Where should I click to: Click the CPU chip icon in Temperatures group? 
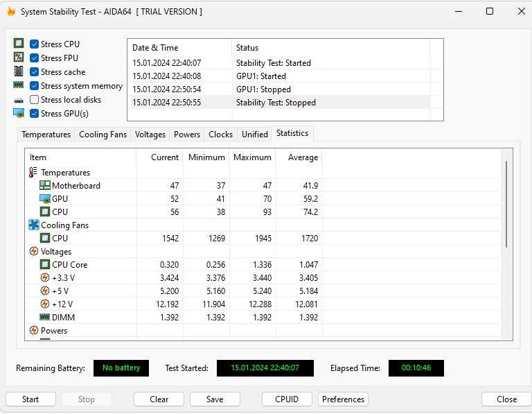(x=45, y=212)
